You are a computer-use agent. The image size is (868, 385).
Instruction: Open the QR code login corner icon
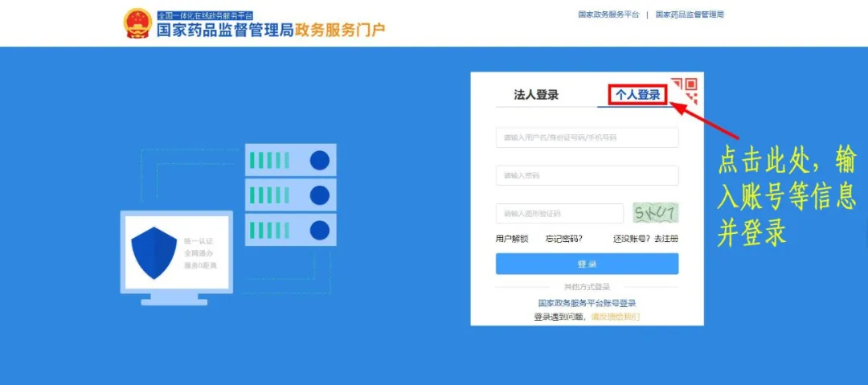pos(686,90)
